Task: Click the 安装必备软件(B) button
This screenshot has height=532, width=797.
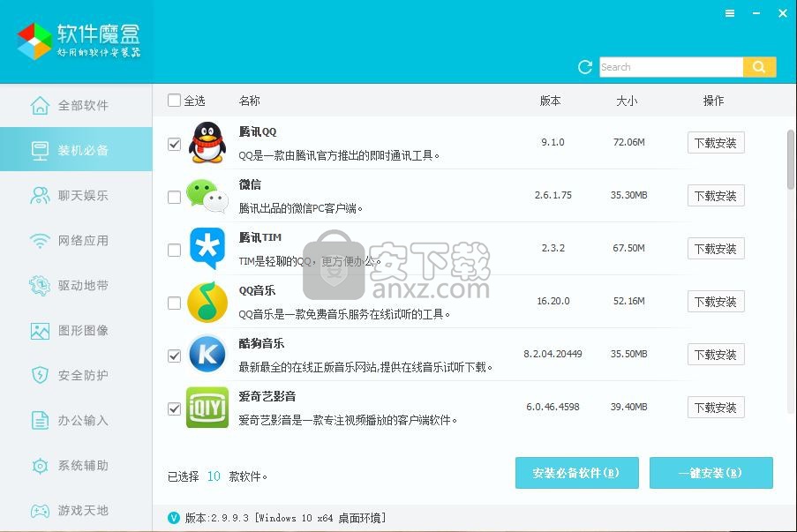Action: pyautogui.click(x=577, y=473)
